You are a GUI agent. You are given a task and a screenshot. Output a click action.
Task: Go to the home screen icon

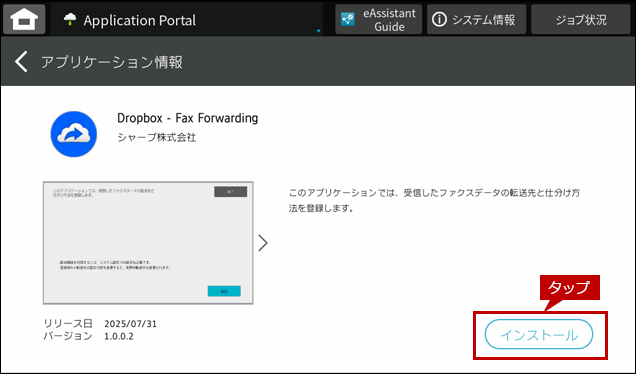tap(24, 19)
